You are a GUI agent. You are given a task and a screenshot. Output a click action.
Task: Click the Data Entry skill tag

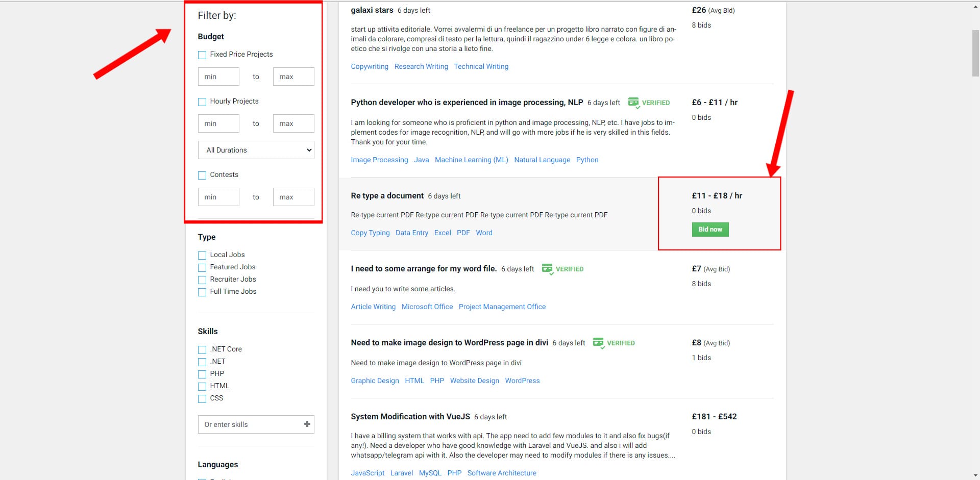click(x=412, y=233)
